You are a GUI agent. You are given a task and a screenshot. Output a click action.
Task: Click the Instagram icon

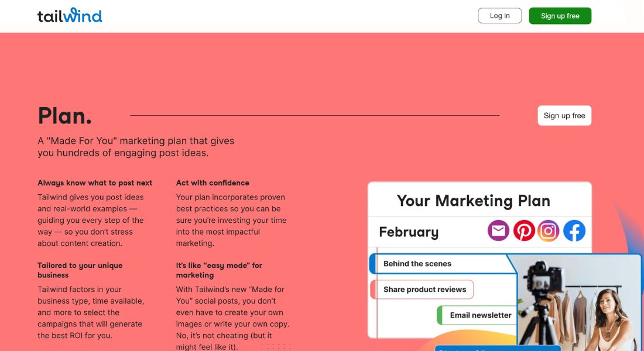549,230
